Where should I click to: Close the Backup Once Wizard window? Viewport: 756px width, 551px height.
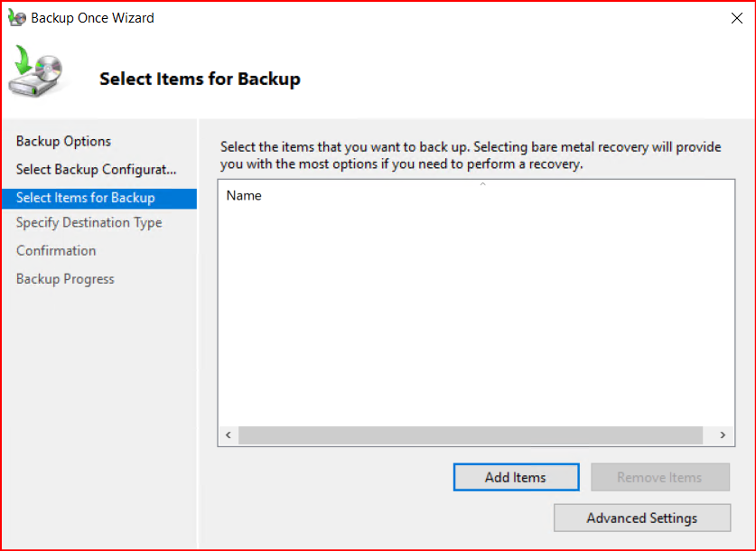[x=736, y=18]
